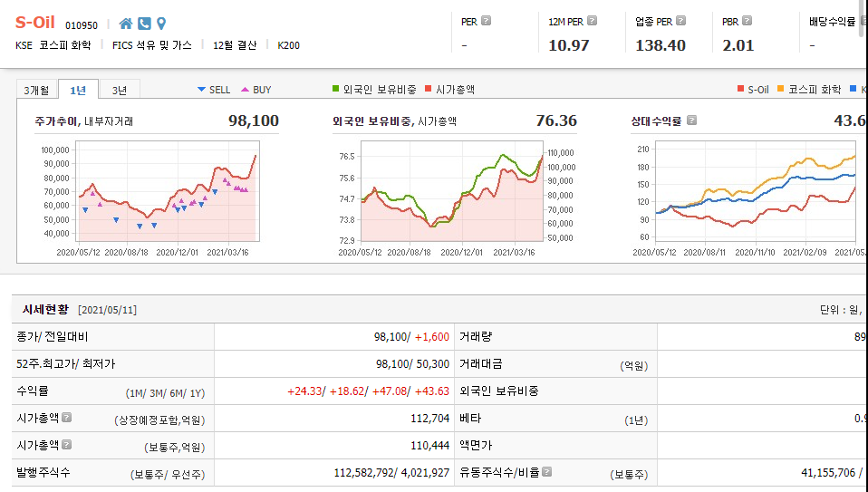Click the phone contact icon
The width and height of the screenshot is (868, 492).
coord(144,24)
